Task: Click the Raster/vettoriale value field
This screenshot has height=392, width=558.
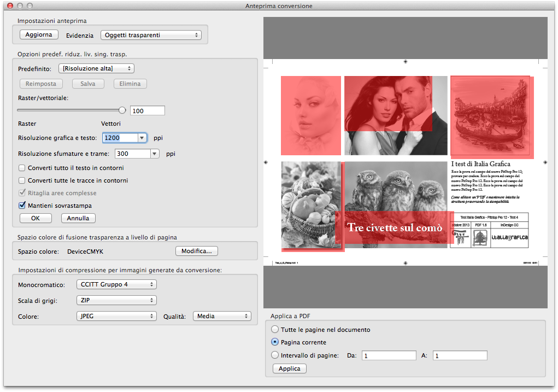Action: pyautogui.click(x=147, y=111)
